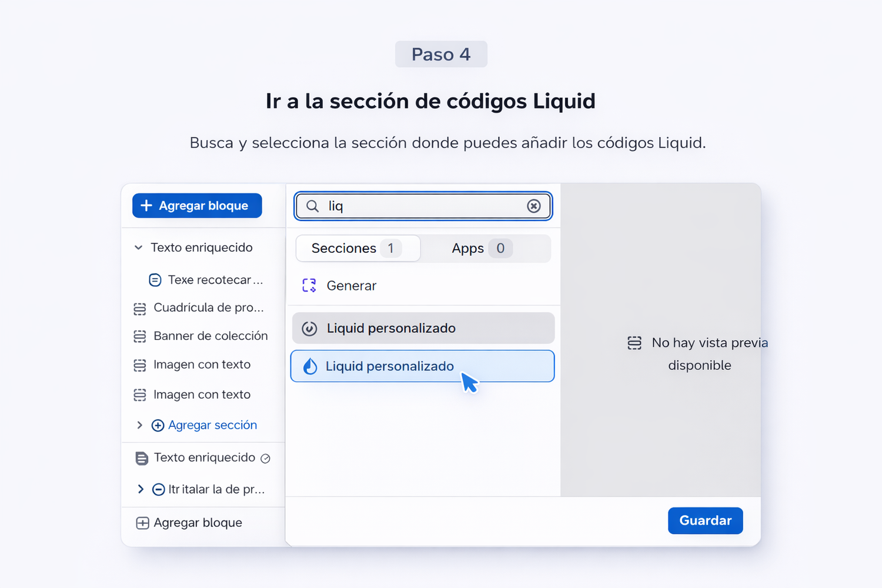Select the gray Liquid personalizado result

[x=423, y=328]
